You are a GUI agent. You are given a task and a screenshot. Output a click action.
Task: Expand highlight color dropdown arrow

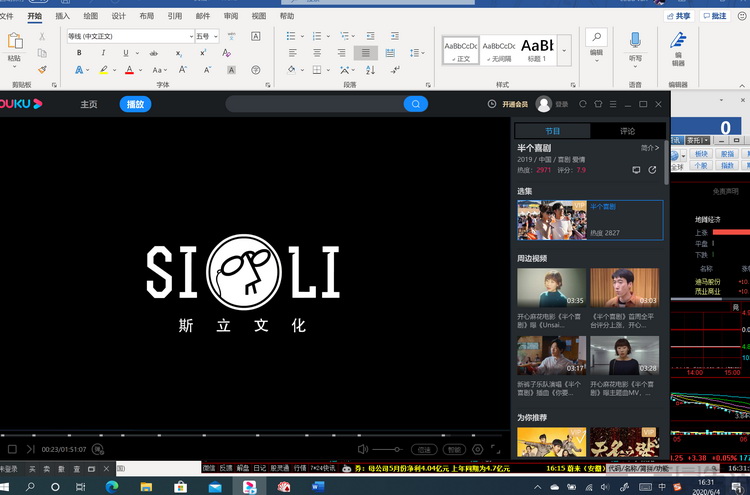click(x=114, y=70)
